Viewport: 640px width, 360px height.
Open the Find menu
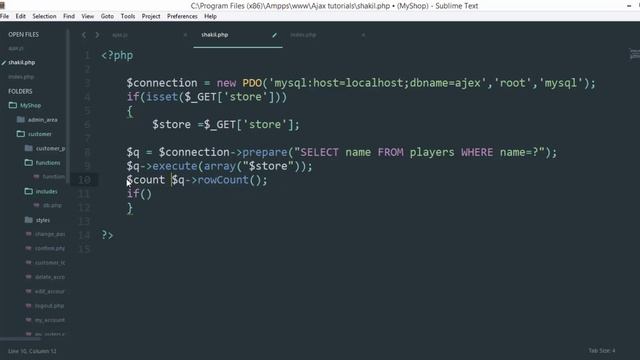pos(69,16)
